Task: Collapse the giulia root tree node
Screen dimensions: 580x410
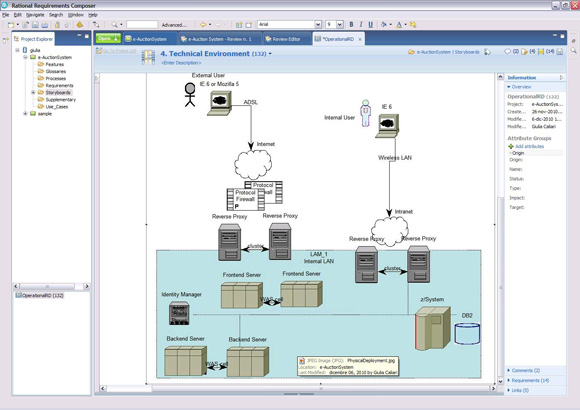Action: (x=17, y=50)
